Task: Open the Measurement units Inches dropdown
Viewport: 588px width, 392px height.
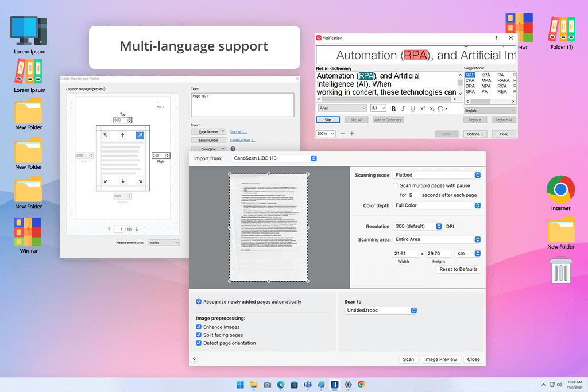Action: tap(164, 243)
